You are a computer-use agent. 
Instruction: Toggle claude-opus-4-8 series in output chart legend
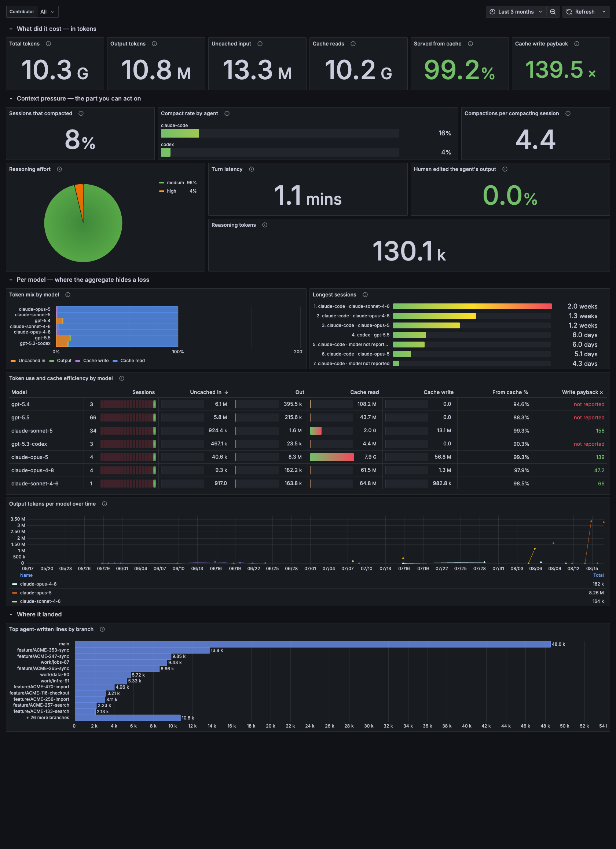[38, 584]
